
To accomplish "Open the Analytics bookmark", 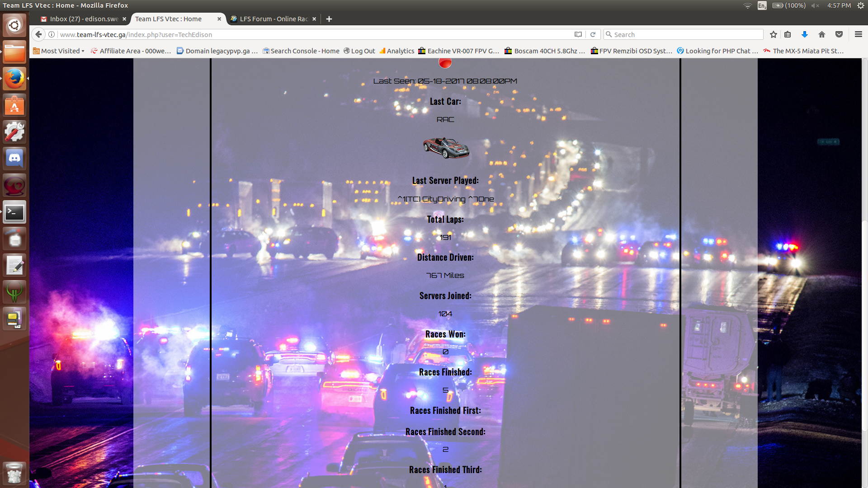I will coord(396,51).
